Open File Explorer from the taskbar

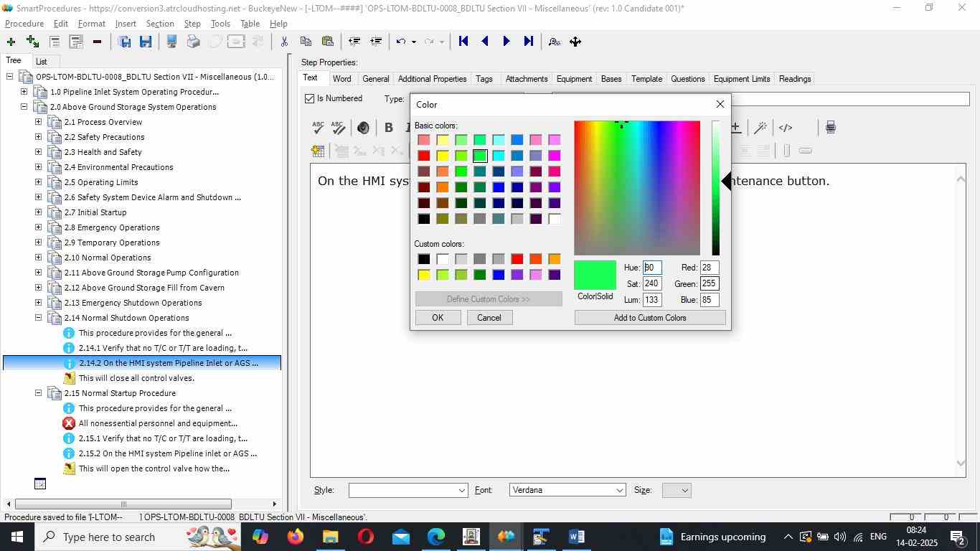point(330,537)
